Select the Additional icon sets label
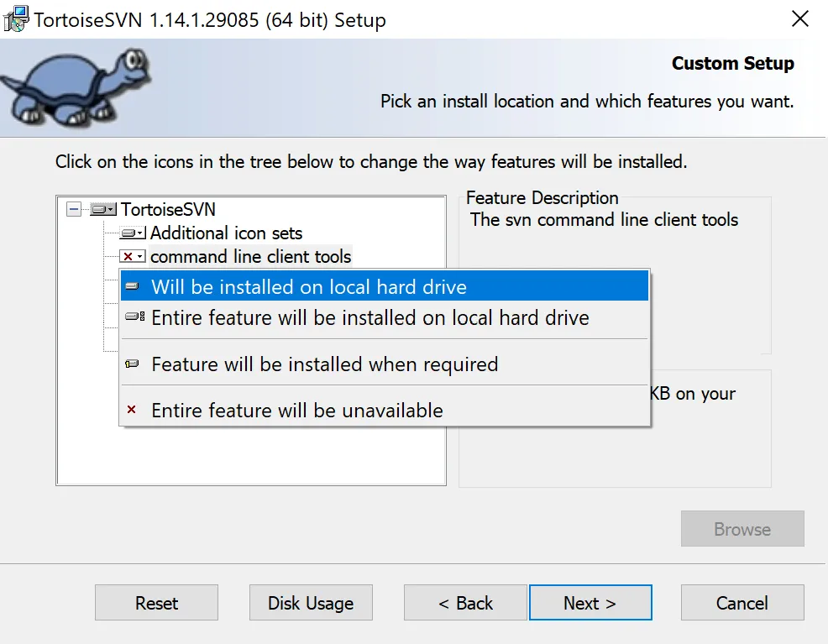Viewport: 828px width, 644px height. [x=226, y=233]
